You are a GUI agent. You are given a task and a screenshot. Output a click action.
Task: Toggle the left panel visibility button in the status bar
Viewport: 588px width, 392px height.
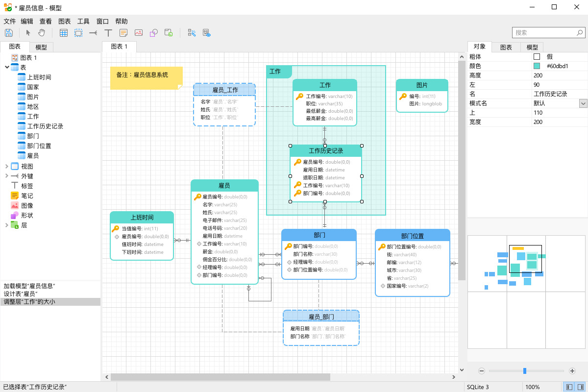click(569, 387)
